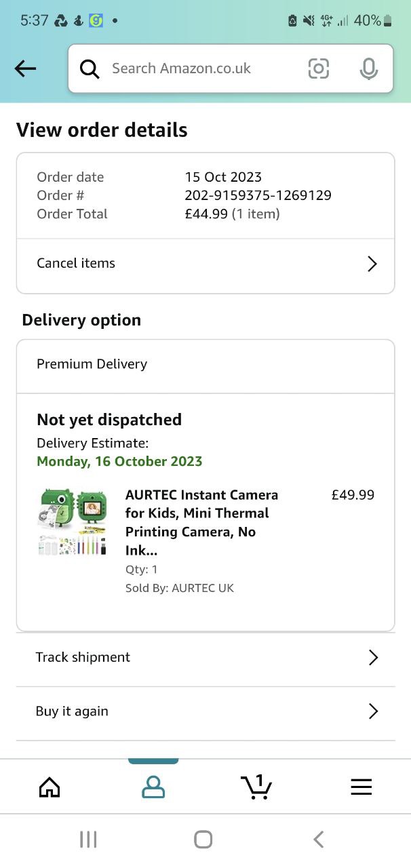Focus the Search Amazon.co.uk field
This screenshot has height=868, width=411.
[x=197, y=68]
